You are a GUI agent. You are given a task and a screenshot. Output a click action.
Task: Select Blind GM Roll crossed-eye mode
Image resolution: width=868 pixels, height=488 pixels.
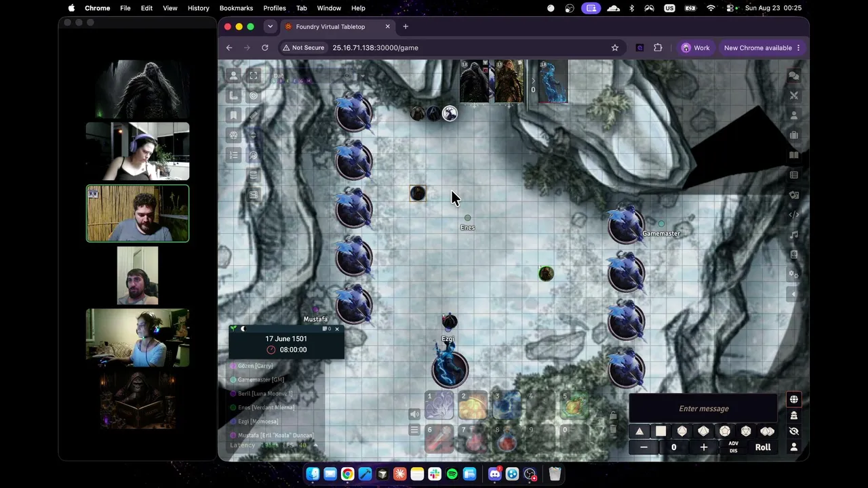point(794,431)
